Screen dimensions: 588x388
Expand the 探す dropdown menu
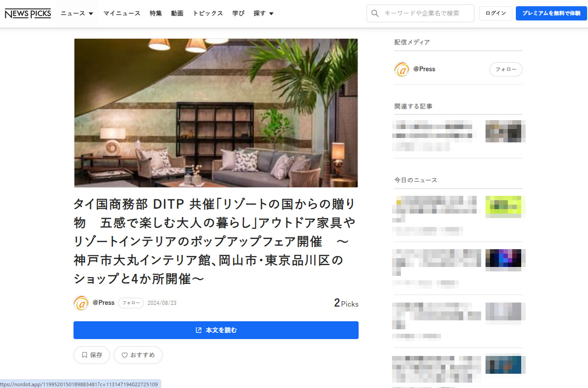[263, 13]
